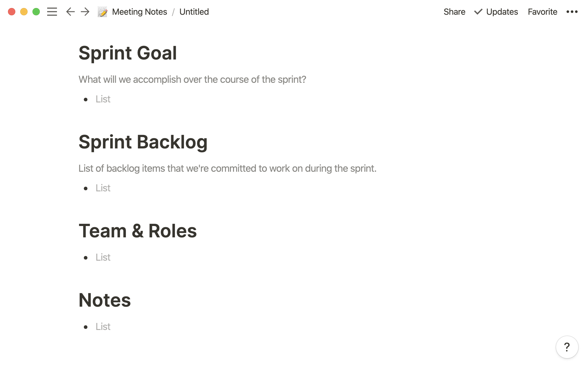The image size is (588, 368).
Task: Click the Sprint Goal heading
Action: (x=127, y=52)
